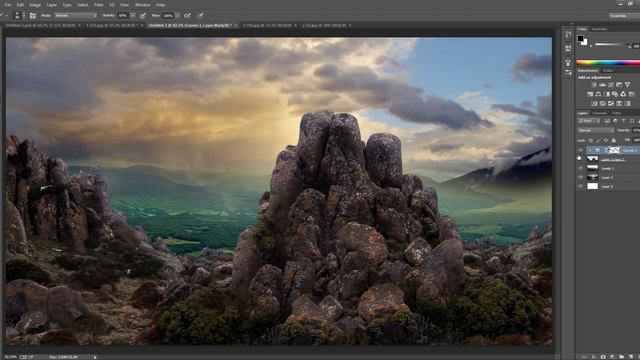Open the Properties panel icon in the collapsed dock
The width and height of the screenshot is (640, 360).
[568, 48]
